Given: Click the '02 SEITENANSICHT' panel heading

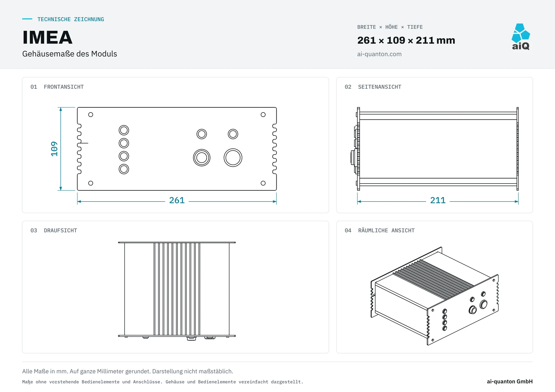Looking at the screenshot, I should coord(373,87).
